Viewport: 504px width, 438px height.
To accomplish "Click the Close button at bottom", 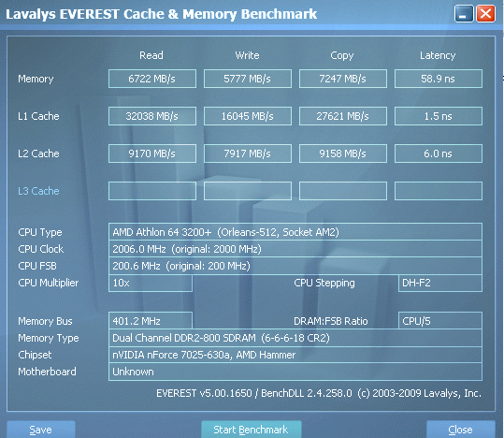I will tap(461, 429).
